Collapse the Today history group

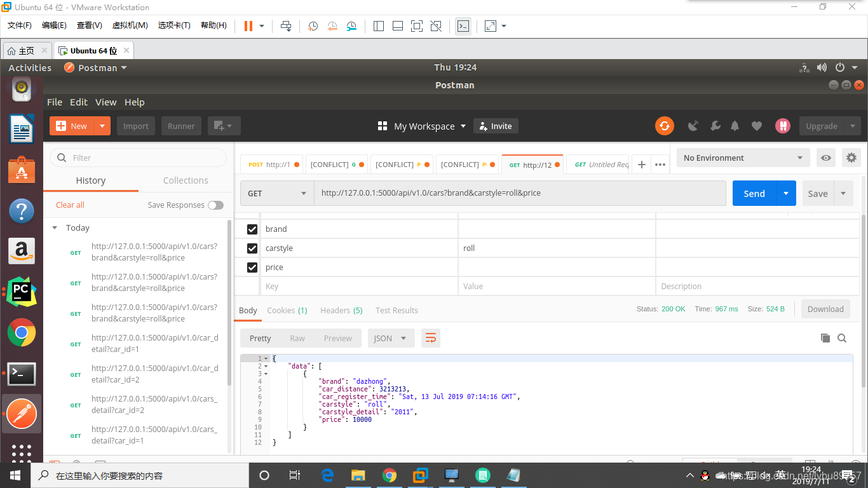click(55, 227)
